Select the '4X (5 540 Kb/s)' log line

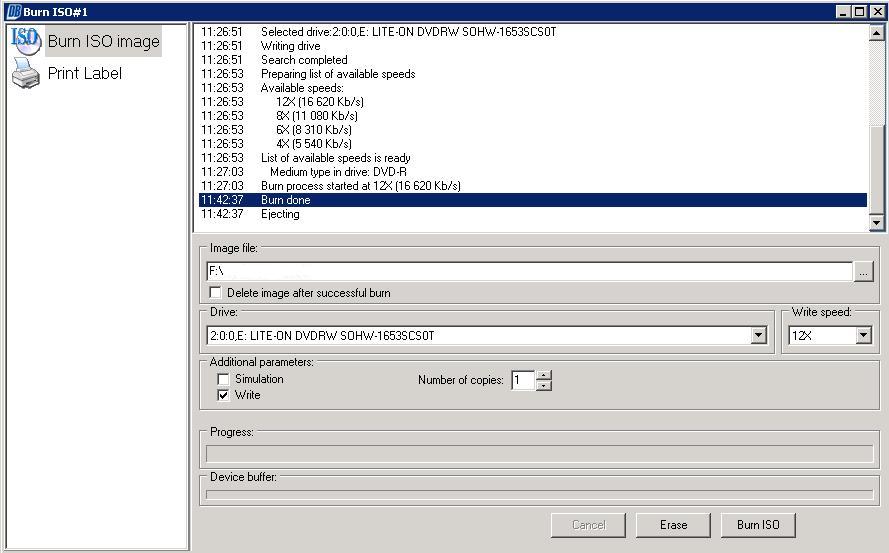pyautogui.click(x=533, y=144)
